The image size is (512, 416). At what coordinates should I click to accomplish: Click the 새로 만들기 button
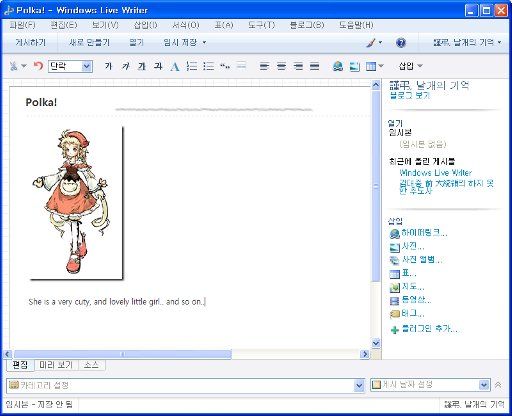(89, 42)
